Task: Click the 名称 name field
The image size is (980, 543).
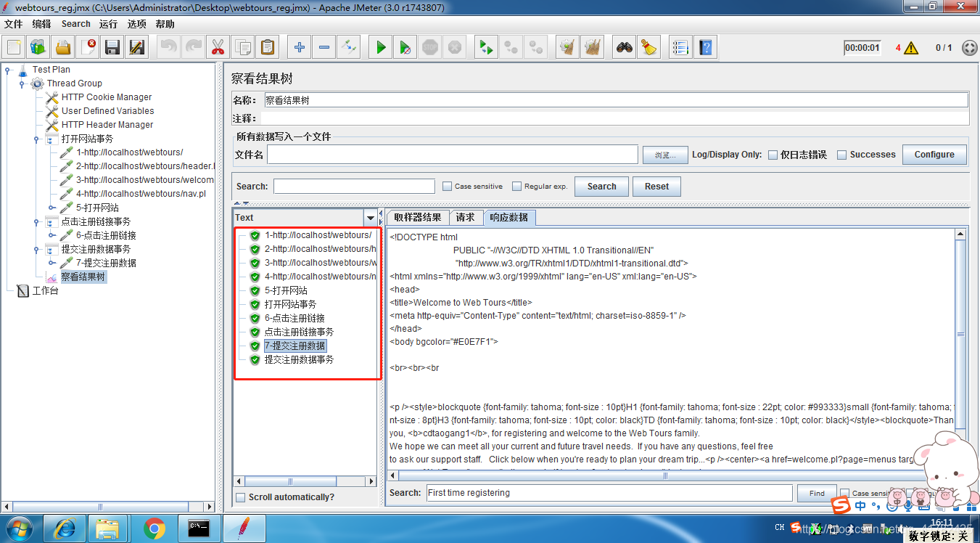Action: click(x=615, y=100)
